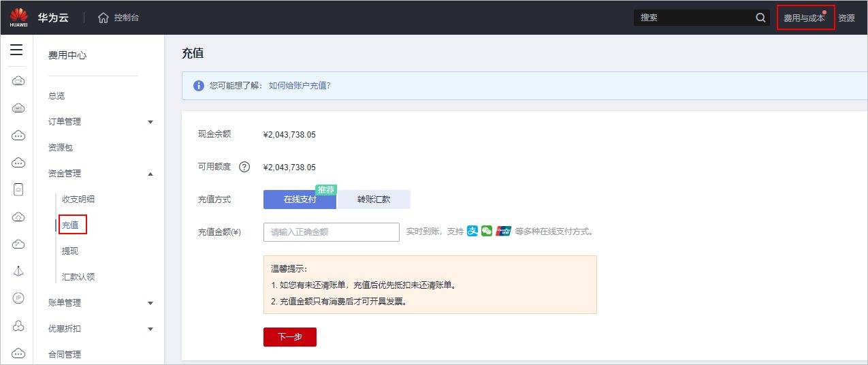Click the home console icon
Viewport: 868px width, 365px height.
(103, 18)
